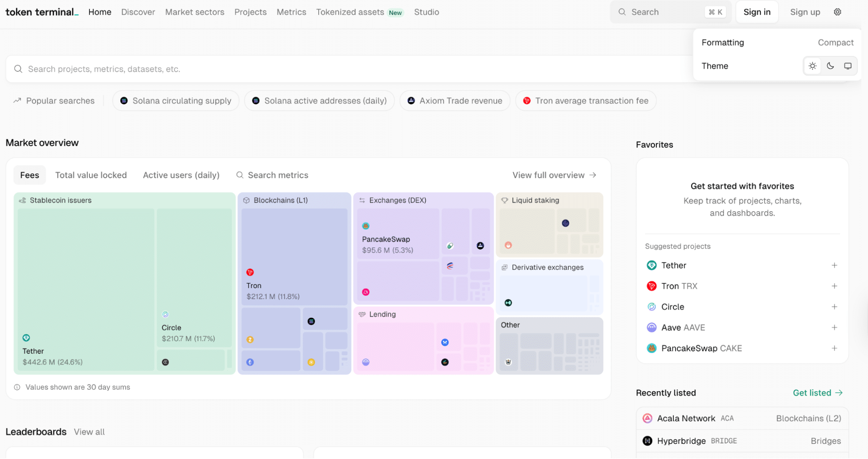868x459 pixels.
Task: Click the settings gear icon
Action: [x=837, y=12]
